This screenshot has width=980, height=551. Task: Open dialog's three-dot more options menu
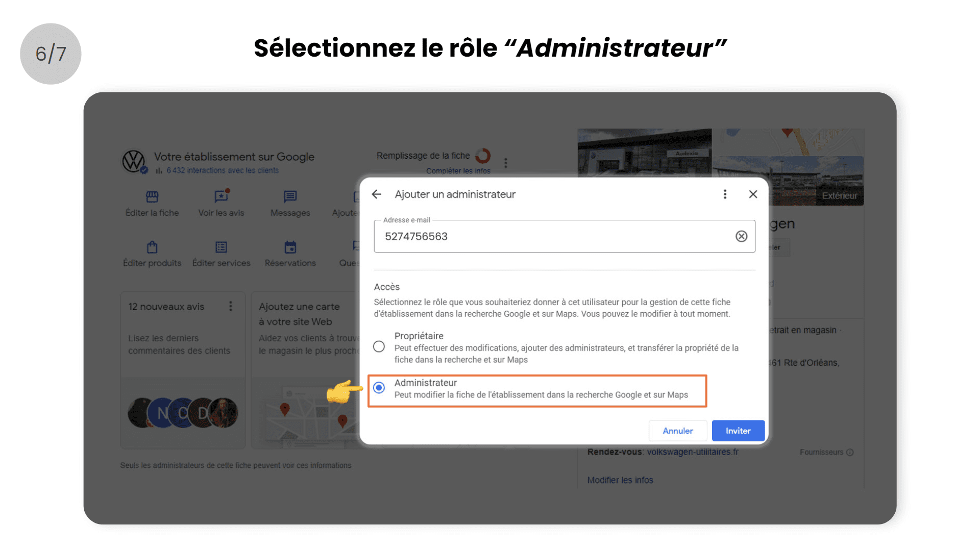coord(725,194)
